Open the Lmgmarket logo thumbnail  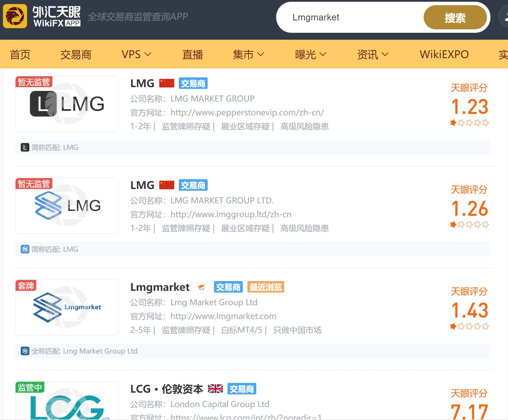pos(67,308)
